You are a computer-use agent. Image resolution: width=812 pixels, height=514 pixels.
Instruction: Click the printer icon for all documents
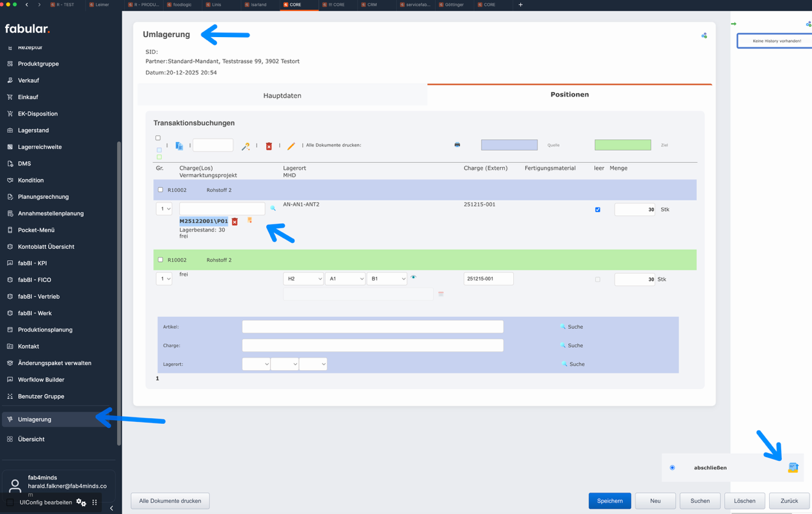coord(457,145)
